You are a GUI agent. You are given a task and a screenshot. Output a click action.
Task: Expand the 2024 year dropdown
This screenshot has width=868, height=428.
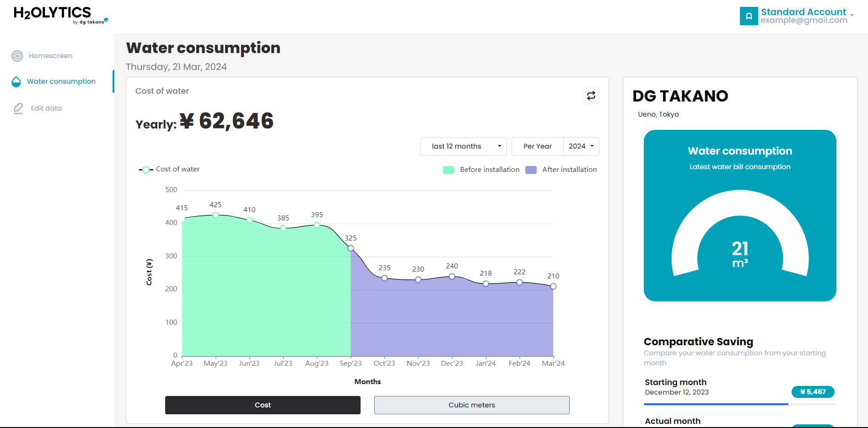581,146
